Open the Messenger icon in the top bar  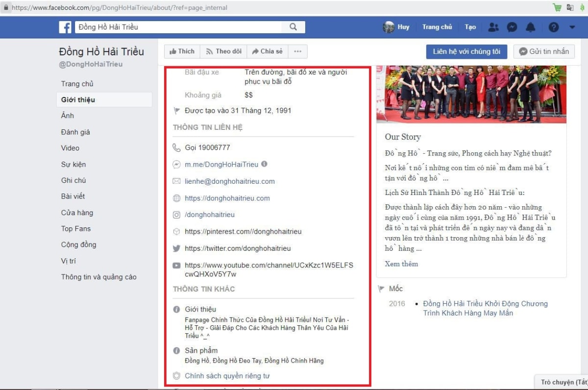[512, 27]
